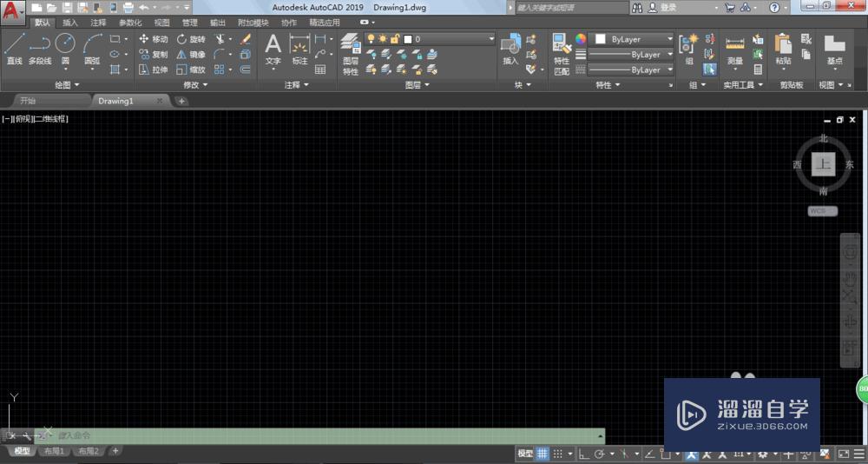The image size is (868, 464).
Task: Select the 直线 (Line) tool
Action: point(15,50)
